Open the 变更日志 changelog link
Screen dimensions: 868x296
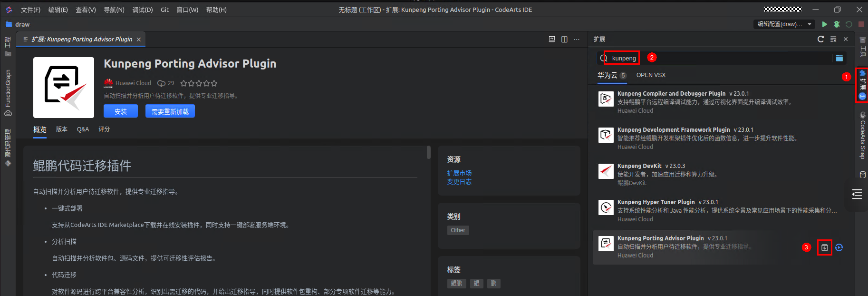(459, 182)
